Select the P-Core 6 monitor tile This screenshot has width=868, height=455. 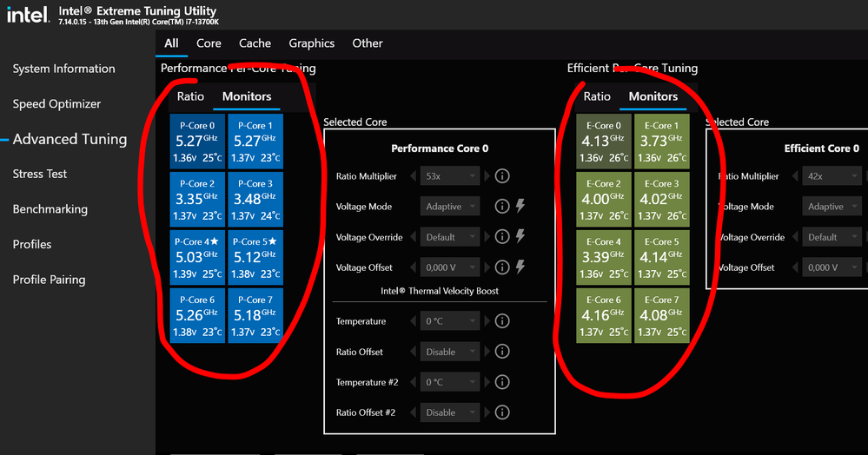point(197,315)
